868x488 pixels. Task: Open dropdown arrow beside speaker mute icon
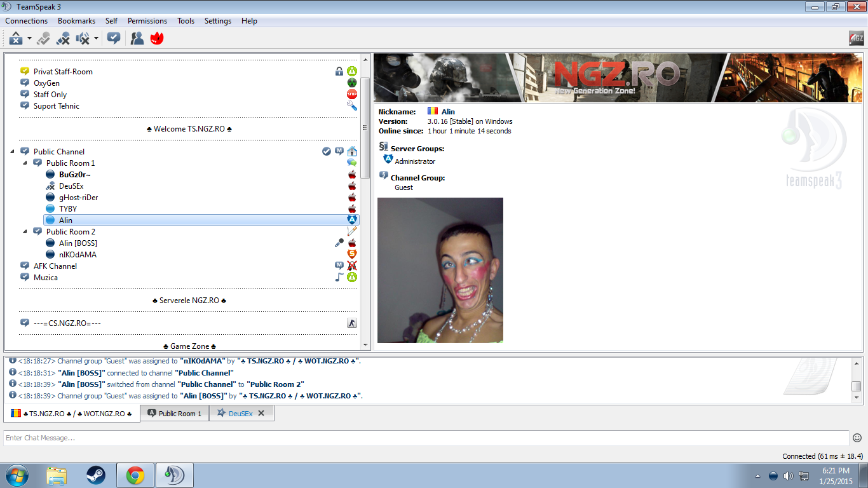pyautogui.click(x=96, y=39)
